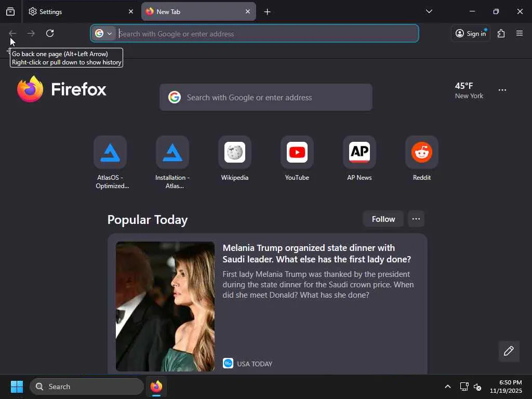Screen dimensions: 532x399
Task: Reload the current page
Action: (x=50, y=33)
